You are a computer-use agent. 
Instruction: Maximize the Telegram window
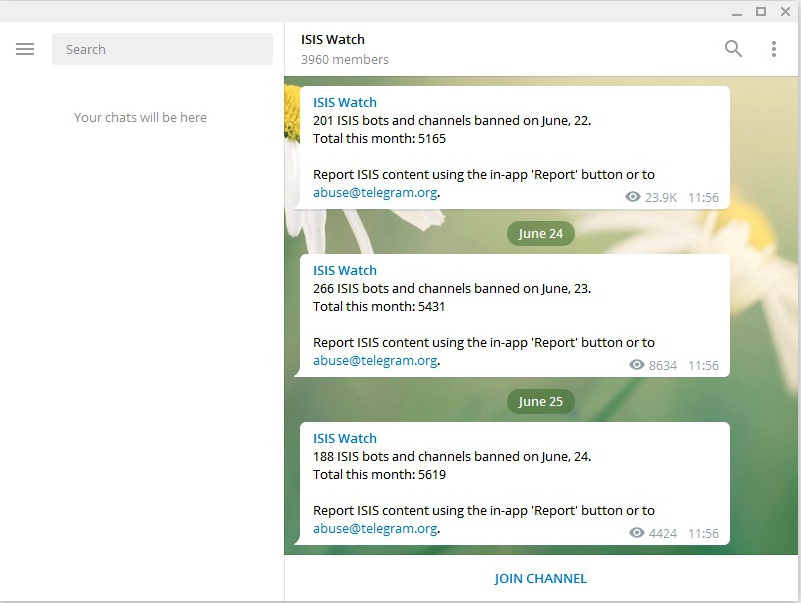(x=760, y=11)
